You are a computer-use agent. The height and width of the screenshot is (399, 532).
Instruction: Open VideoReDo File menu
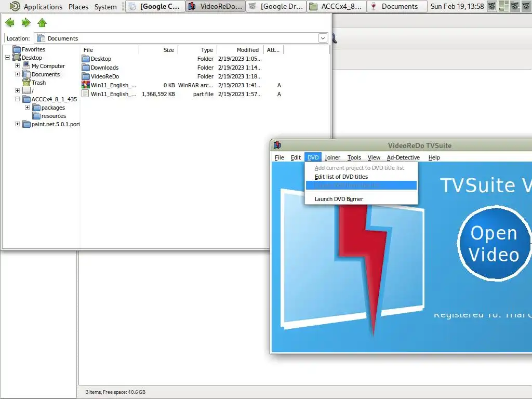point(279,157)
